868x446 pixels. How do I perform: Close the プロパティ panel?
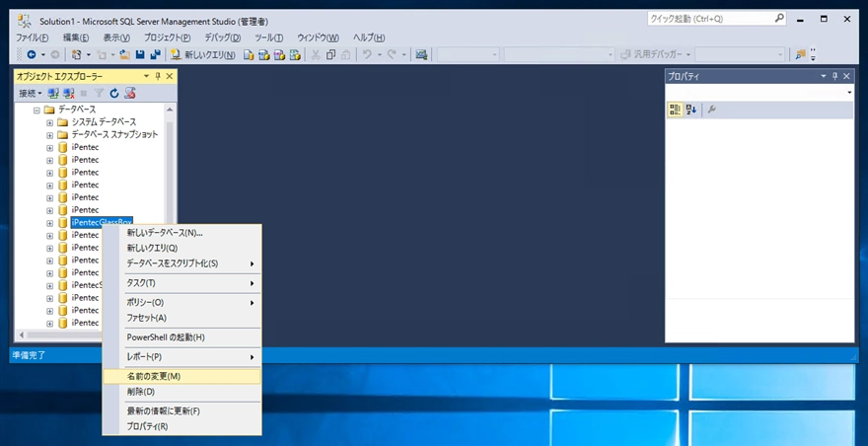coord(847,76)
